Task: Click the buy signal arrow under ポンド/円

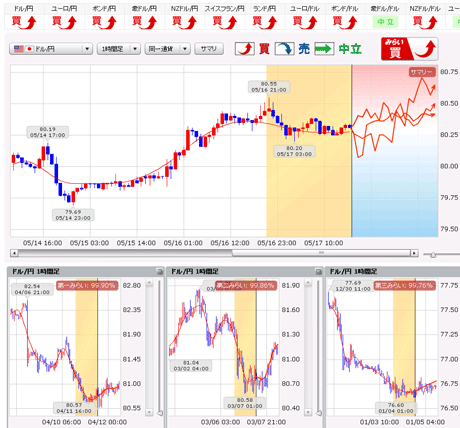Action: [x=104, y=22]
